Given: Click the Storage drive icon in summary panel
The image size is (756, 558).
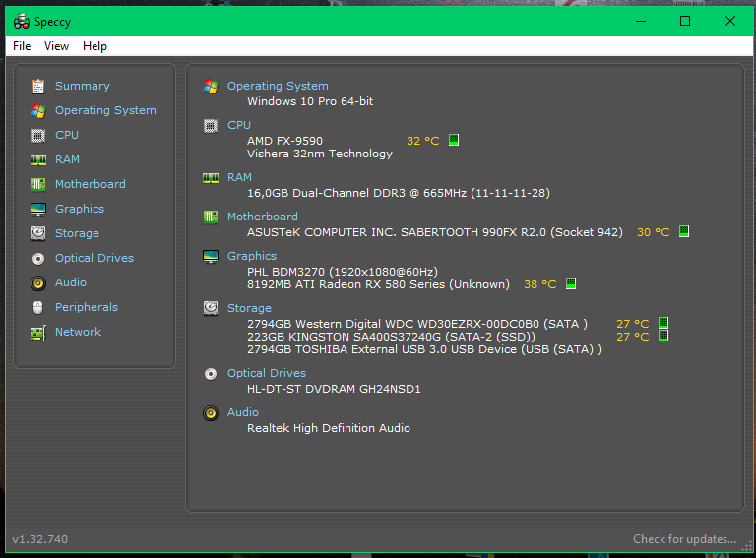Looking at the screenshot, I should point(211,308).
